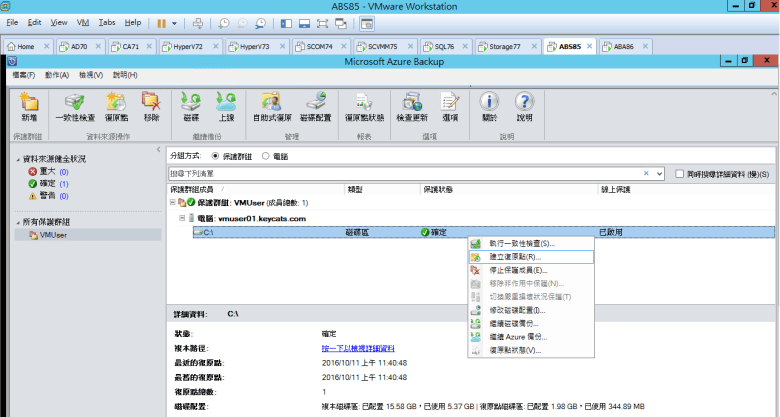The height and width of the screenshot is (417, 780).
Task: Click the 新增 (New) toolbar icon
Action: 29,105
